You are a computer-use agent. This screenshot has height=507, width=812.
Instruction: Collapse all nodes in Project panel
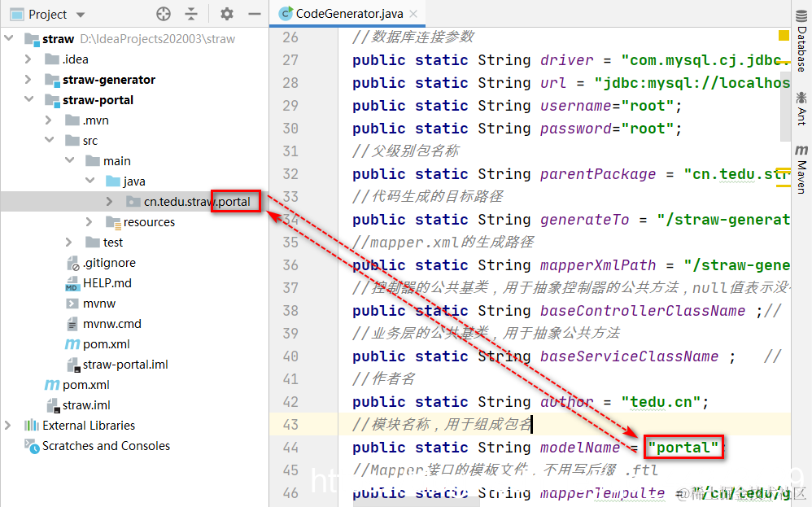(191, 14)
